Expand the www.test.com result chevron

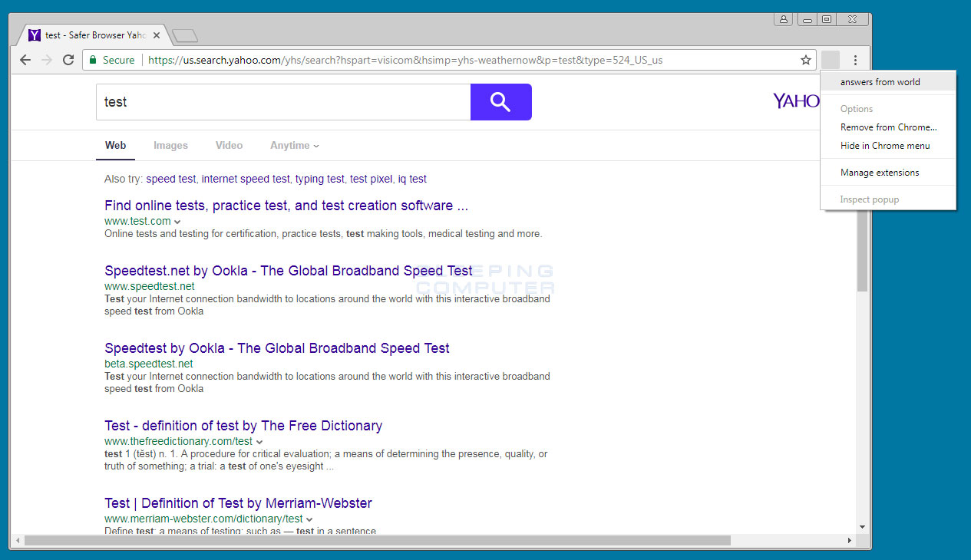(177, 221)
